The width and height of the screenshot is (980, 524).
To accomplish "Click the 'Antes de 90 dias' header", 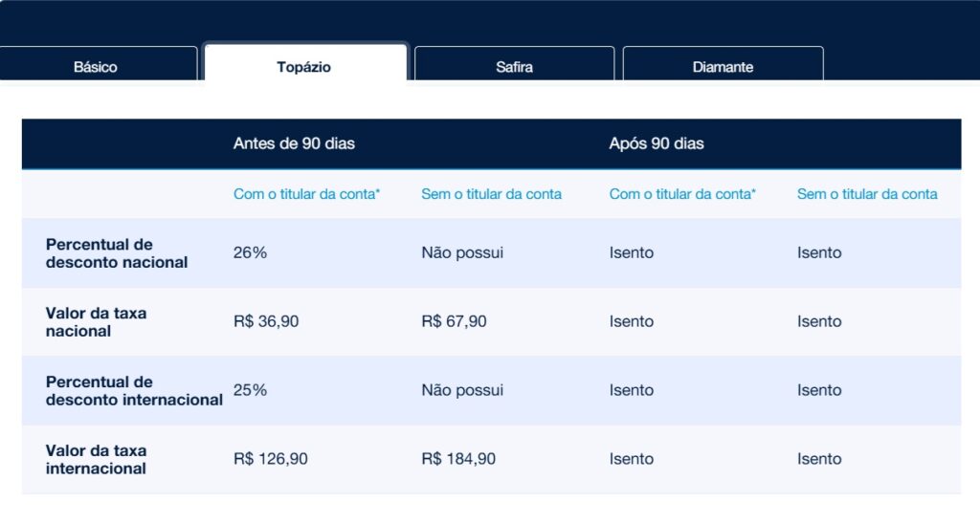I will [x=294, y=143].
